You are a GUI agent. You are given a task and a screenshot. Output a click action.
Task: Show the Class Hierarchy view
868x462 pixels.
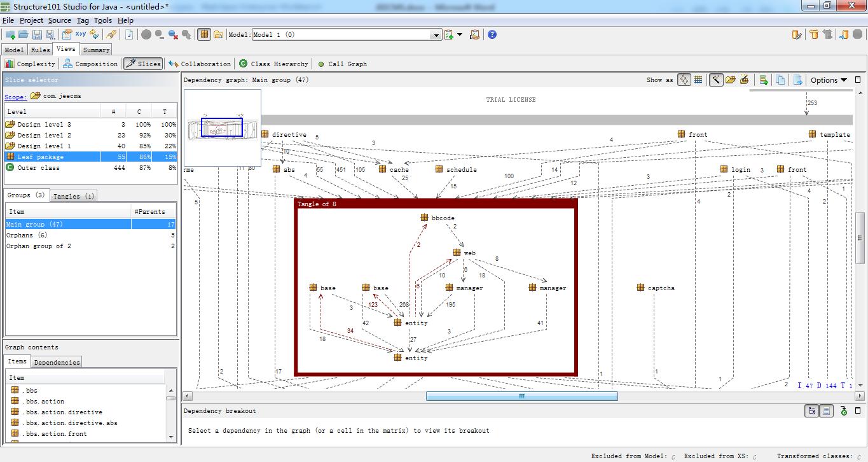(x=274, y=64)
